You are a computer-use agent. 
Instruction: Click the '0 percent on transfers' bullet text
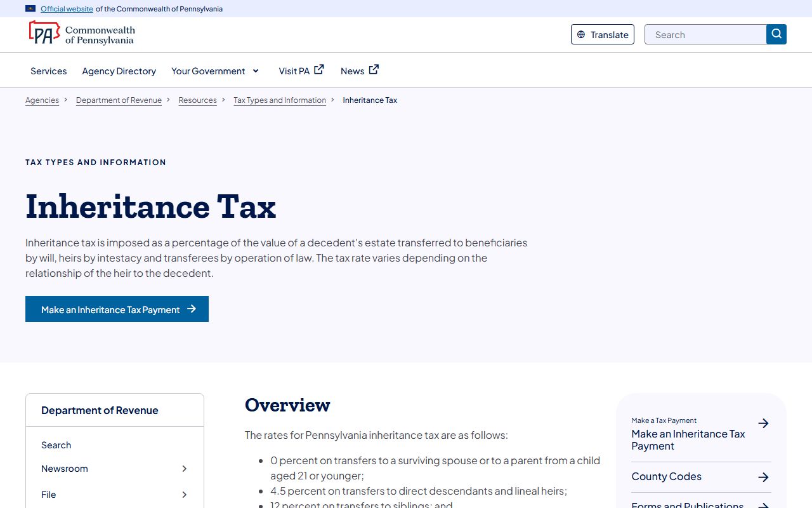tap(435, 468)
